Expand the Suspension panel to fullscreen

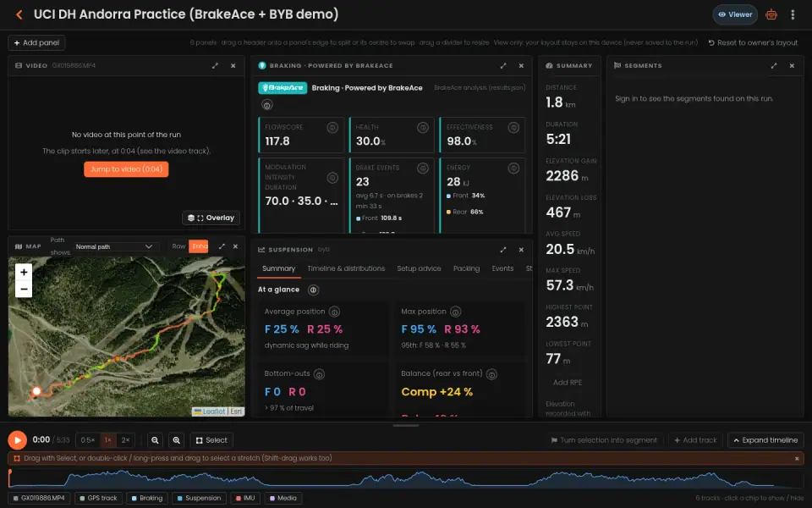coord(502,249)
